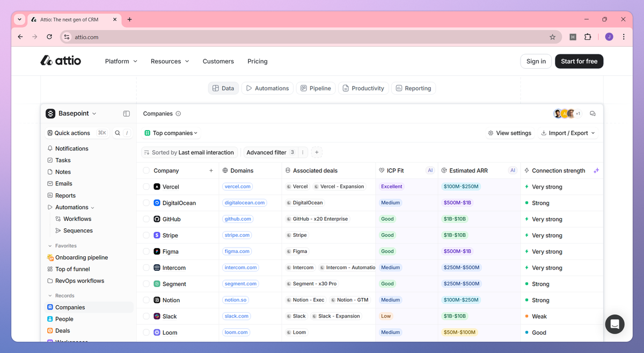Image resolution: width=644 pixels, height=353 pixels.
Task: Switch to the Automations feature tab
Action: coord(267,88)
